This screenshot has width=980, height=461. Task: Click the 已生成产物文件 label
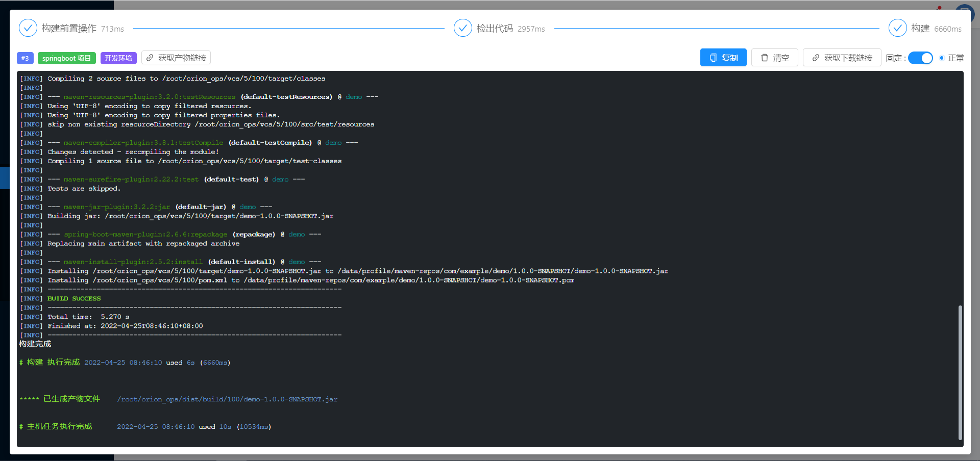pyautogui.click(x=71, y=399)
